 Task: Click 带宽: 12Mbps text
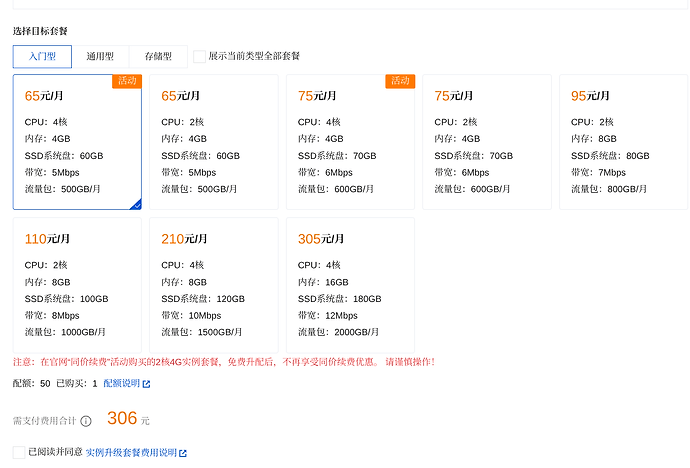[328, 316]
